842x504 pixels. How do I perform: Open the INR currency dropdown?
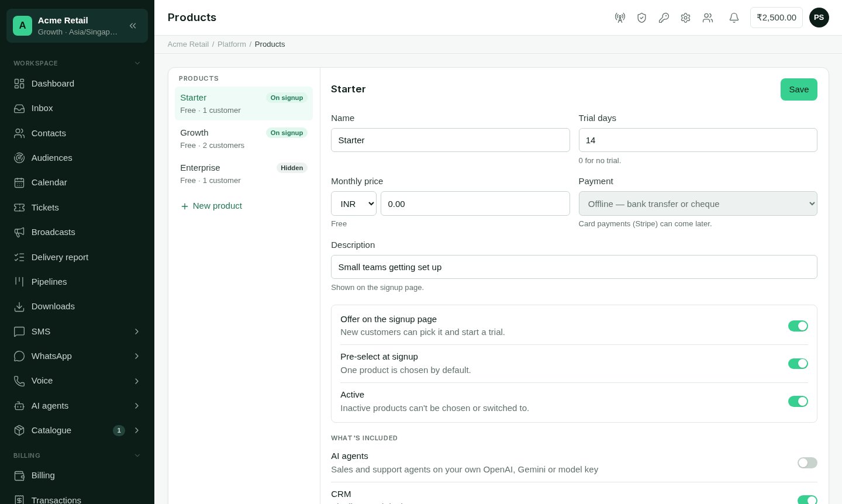[x=354, y=203]
